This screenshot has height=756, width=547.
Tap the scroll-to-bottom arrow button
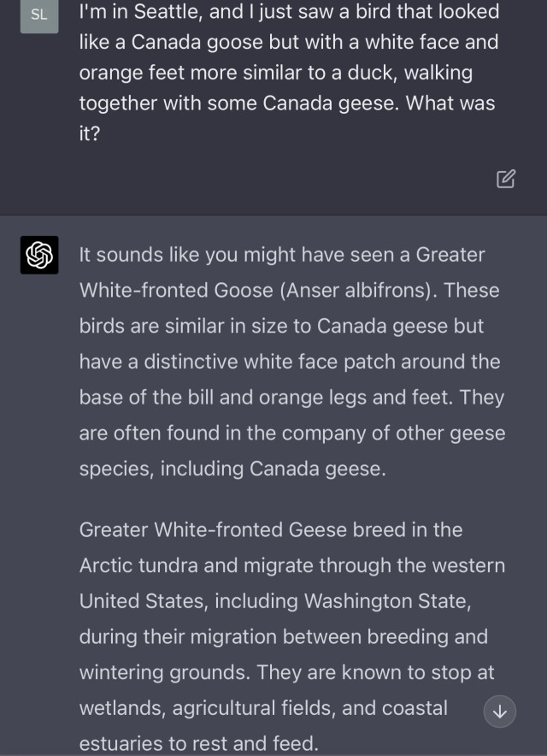tap(500, 711)
